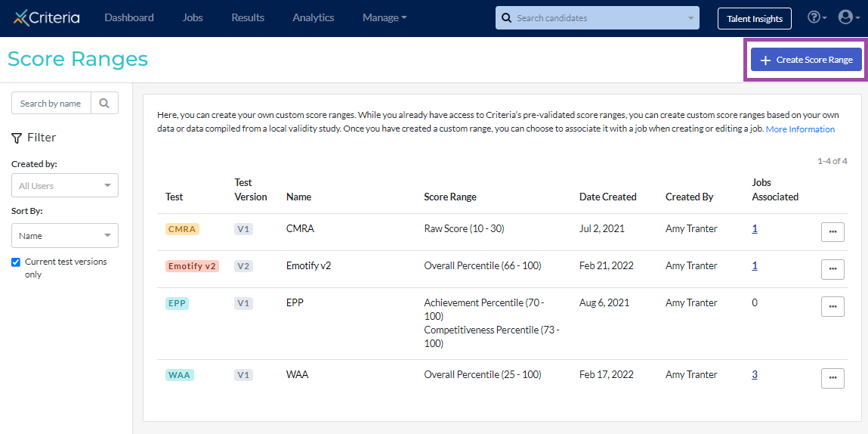Open associated jobs link for CMRA

[755, 228]
